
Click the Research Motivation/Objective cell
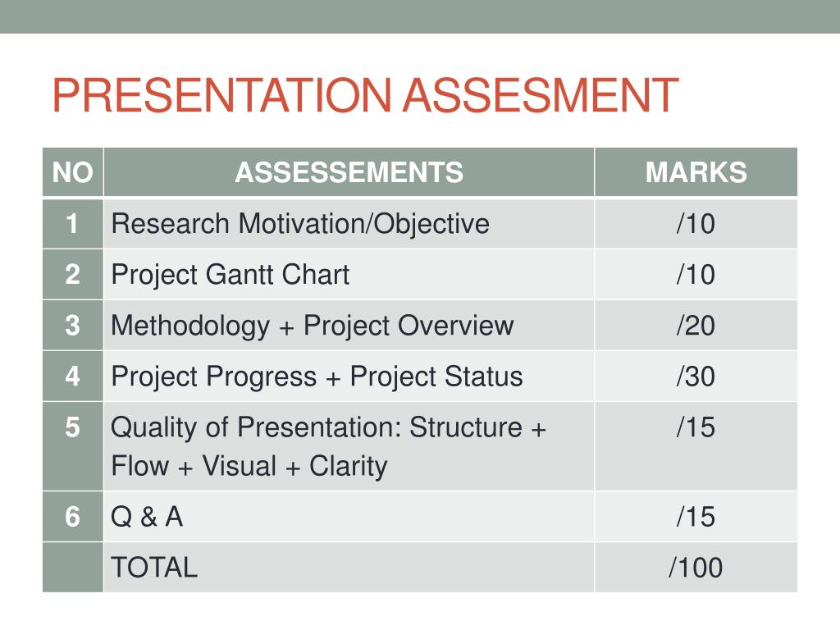(349, 223)
